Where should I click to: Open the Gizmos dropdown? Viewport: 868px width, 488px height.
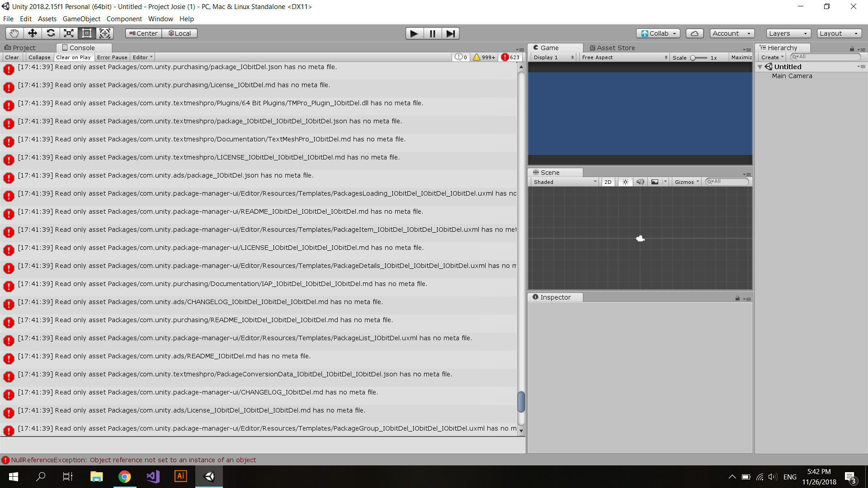pyautogui.click(x=687, y=182)
